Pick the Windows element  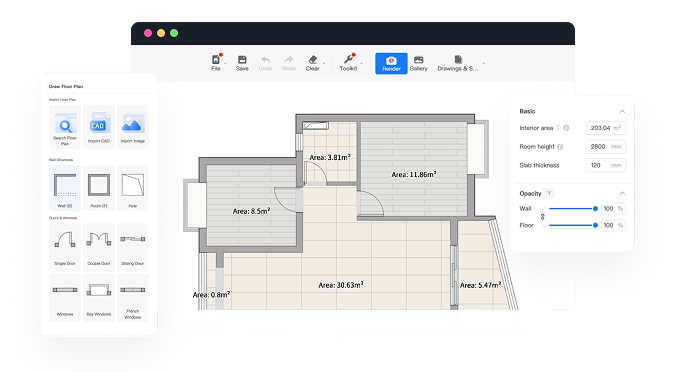[65, 298]
